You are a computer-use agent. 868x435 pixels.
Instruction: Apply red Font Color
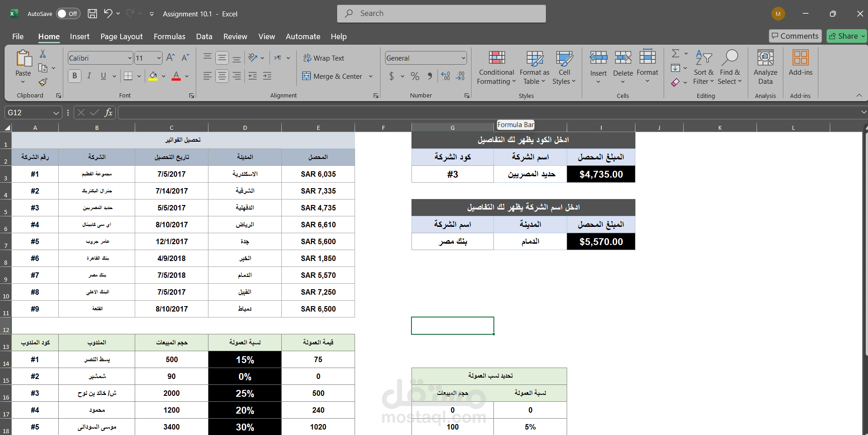[176, 76]
